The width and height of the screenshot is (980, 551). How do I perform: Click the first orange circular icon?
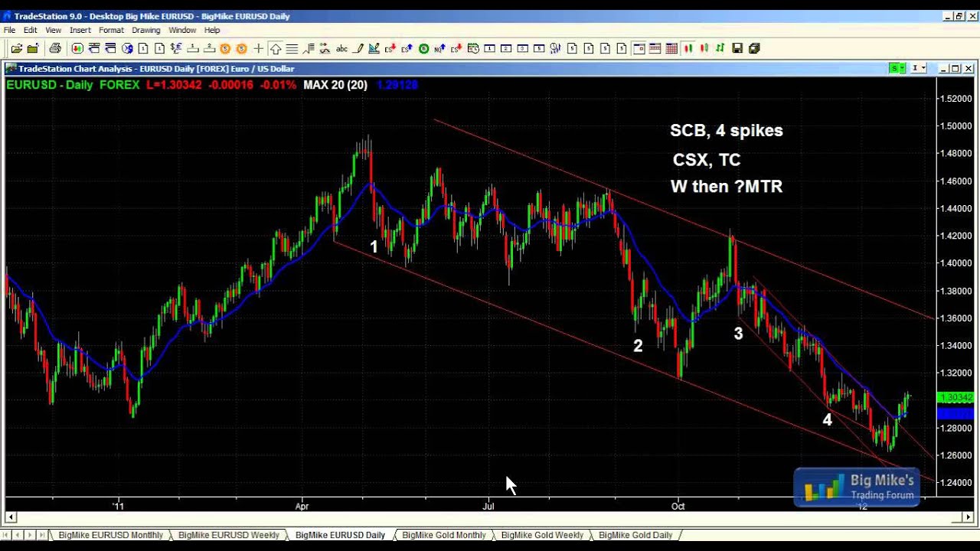[x=225, y=48]
